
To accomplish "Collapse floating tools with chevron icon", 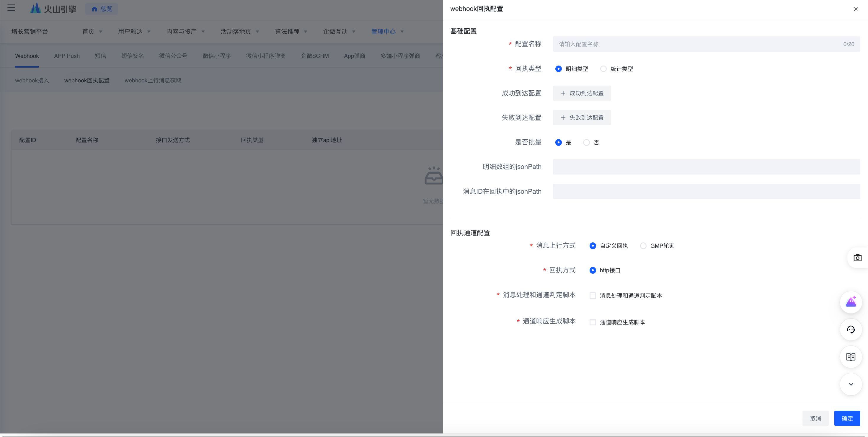I will [x=851, y=384].
